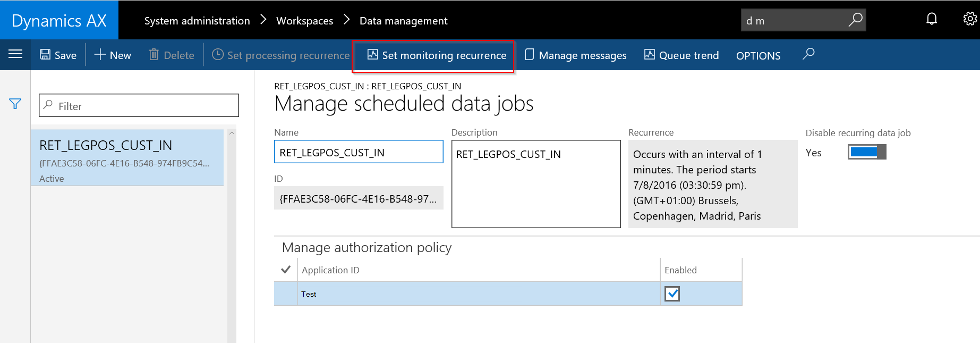The height and width of the screenshot is (343, 980).
Task: Click the ID field
Action: 359,198
